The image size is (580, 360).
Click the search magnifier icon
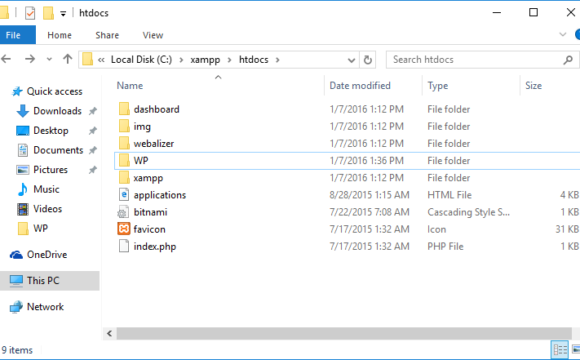(x=568, y=60)
